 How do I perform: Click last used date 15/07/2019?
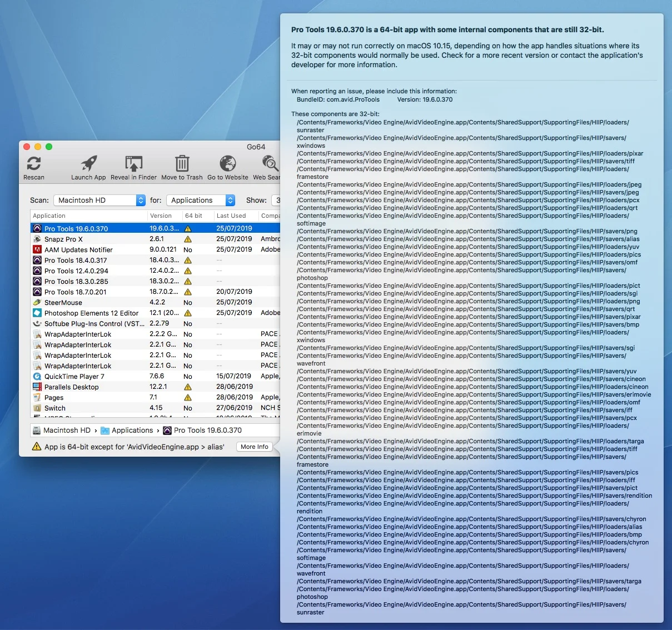tap(233, 376)
